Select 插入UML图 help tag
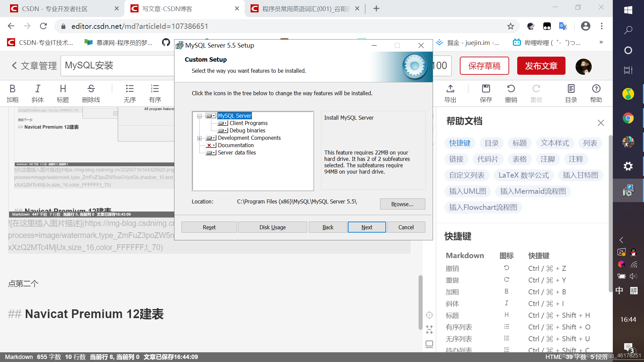The width and height of the screenshot is (644, 362). pyautogui.click(x=467, y=191)
